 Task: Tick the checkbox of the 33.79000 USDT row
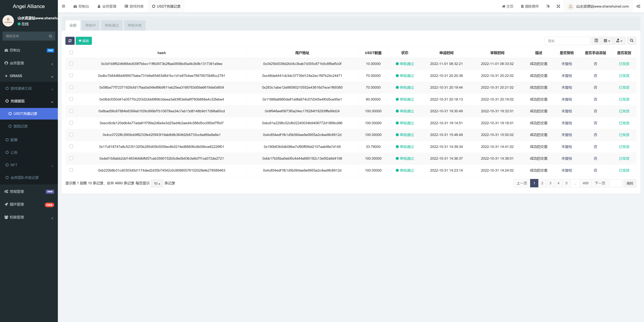(71, 146)
